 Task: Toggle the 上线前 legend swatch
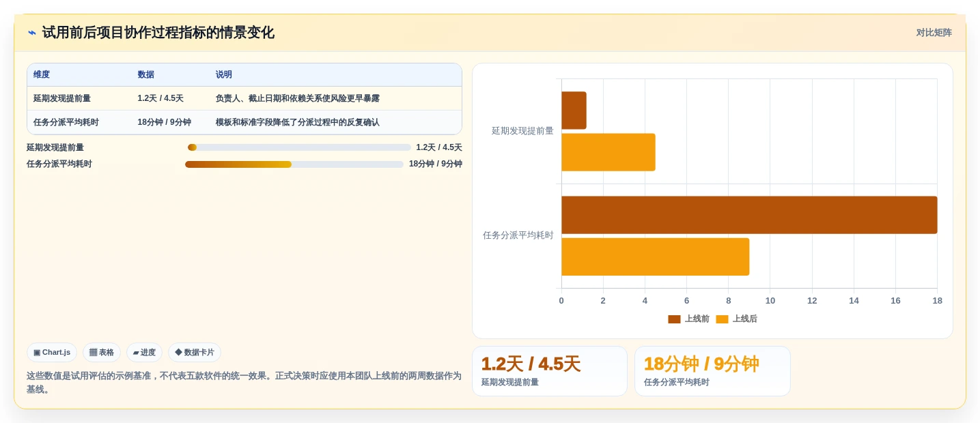pos(674,319)
